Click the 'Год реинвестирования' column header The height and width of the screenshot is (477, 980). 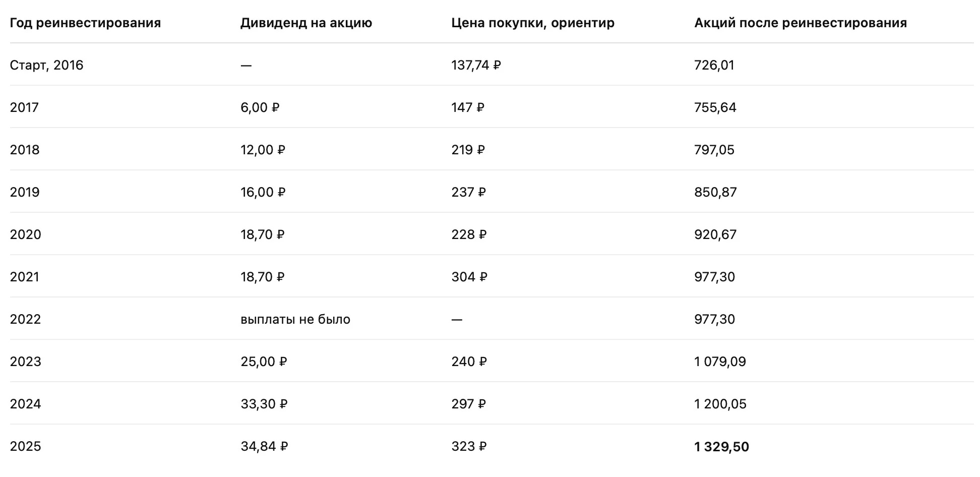[x=85, y=23]
